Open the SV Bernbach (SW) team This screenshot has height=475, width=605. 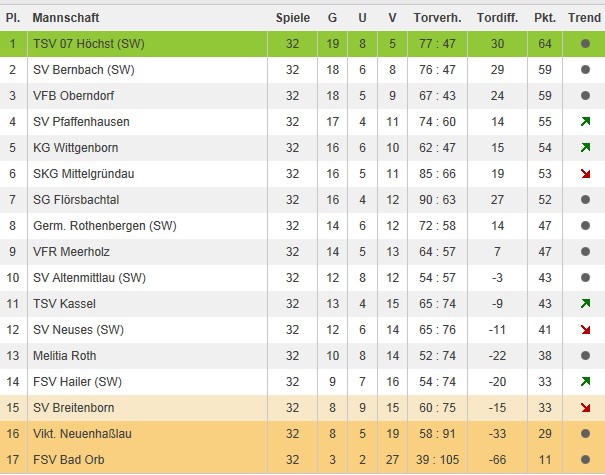click(83, 70)
